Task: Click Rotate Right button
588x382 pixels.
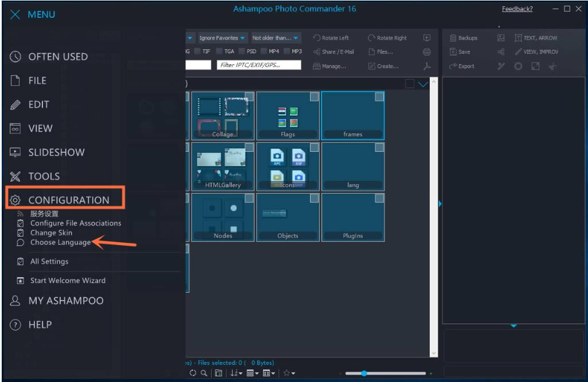Action: (387, 38)
